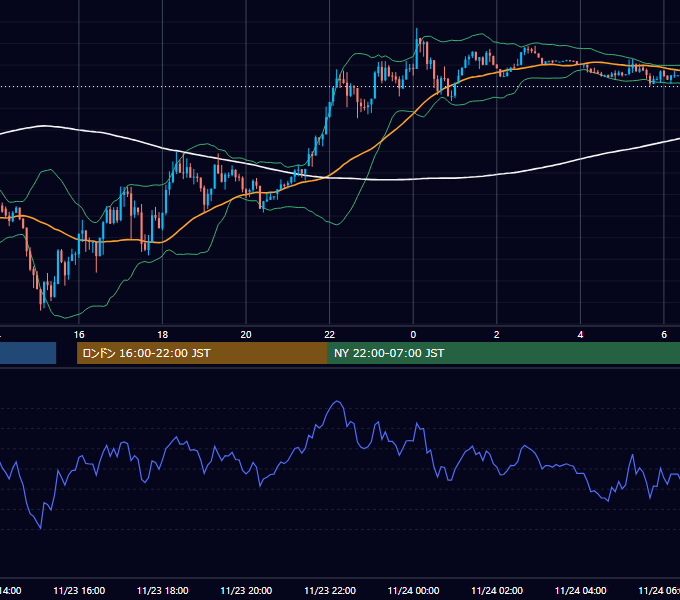Click the blue session bar before London
The width and height of the screenshot is (680, 600).
click(x=28, y=353)
